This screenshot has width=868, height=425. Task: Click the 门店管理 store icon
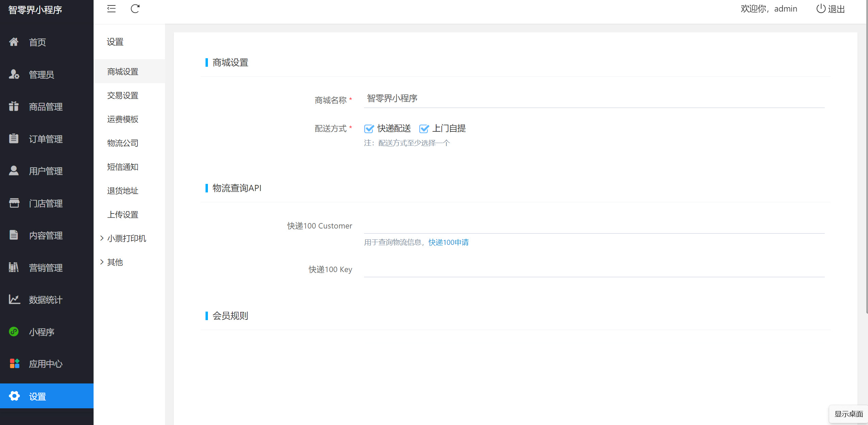pos(14,203)
